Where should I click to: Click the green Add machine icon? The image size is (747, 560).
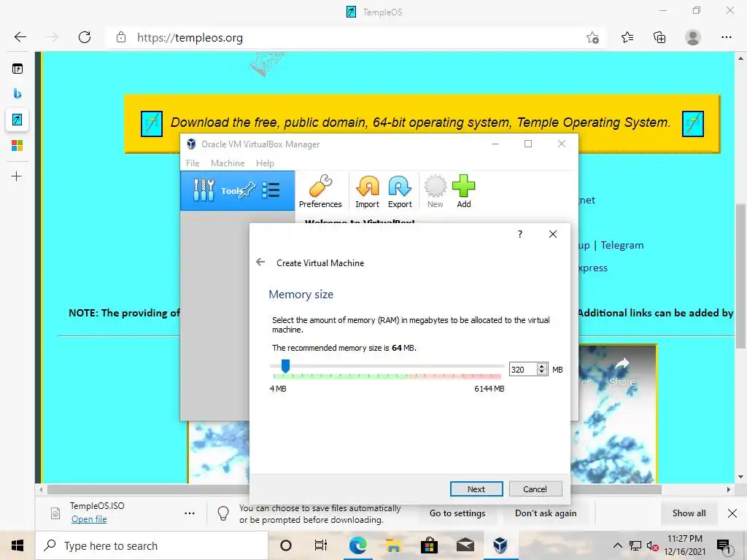(463, 192)
